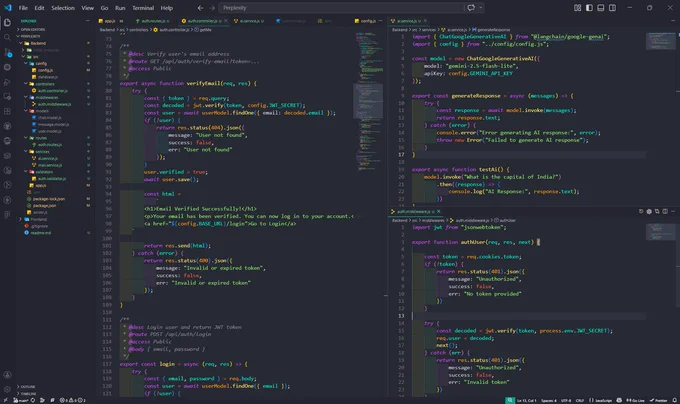
Task: Open auth.controller.js in Explorer tree
Action: (52, 91)
